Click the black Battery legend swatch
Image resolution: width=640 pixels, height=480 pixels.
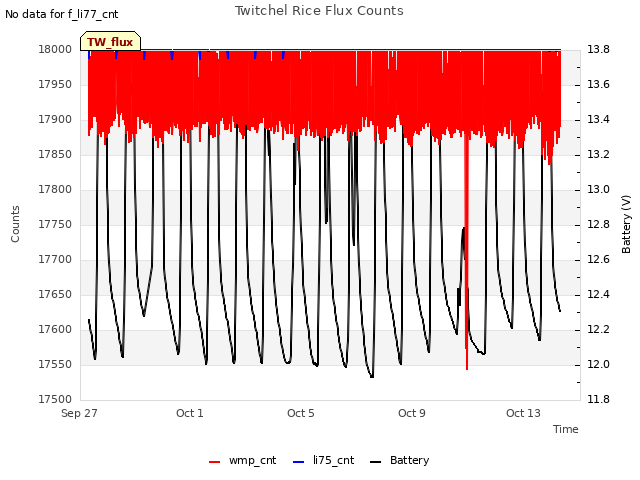pos(376,462)
